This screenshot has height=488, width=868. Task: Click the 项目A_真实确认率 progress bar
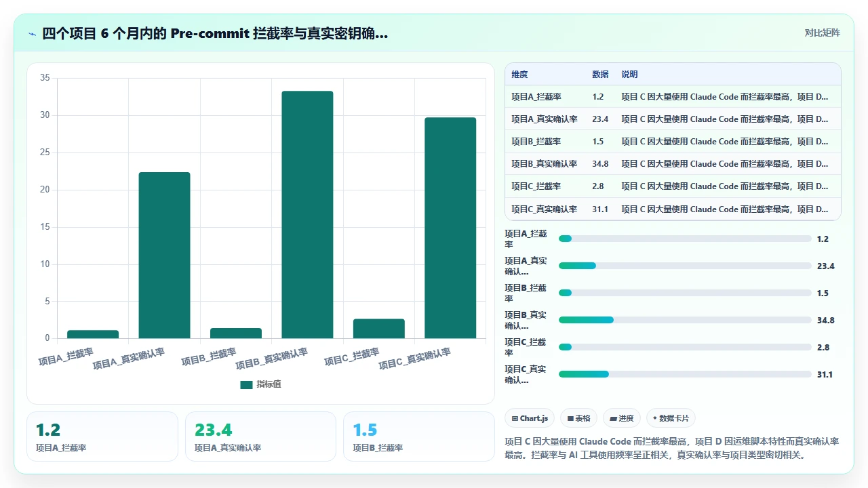(685, 266)
